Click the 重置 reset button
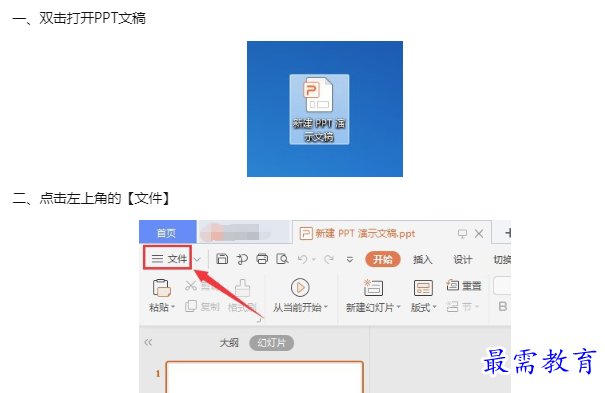The width and height of the screenshot is (605, 393). coord(464,286)
